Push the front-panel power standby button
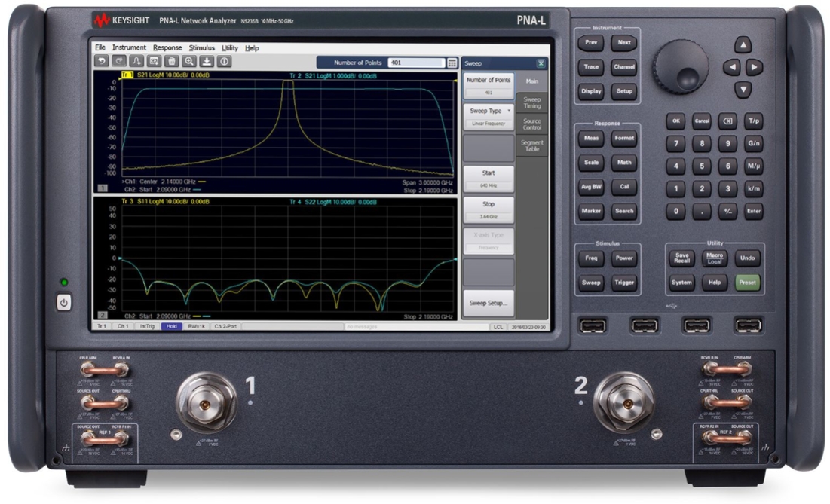830x504 pixels. [64, 303]
